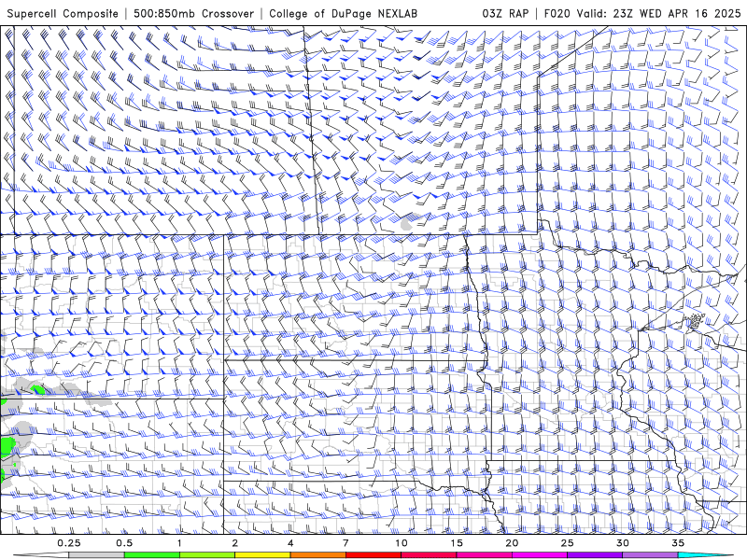
Task: Click the 'College of DuPage NEXLAB' label
Action: [343, 13]
